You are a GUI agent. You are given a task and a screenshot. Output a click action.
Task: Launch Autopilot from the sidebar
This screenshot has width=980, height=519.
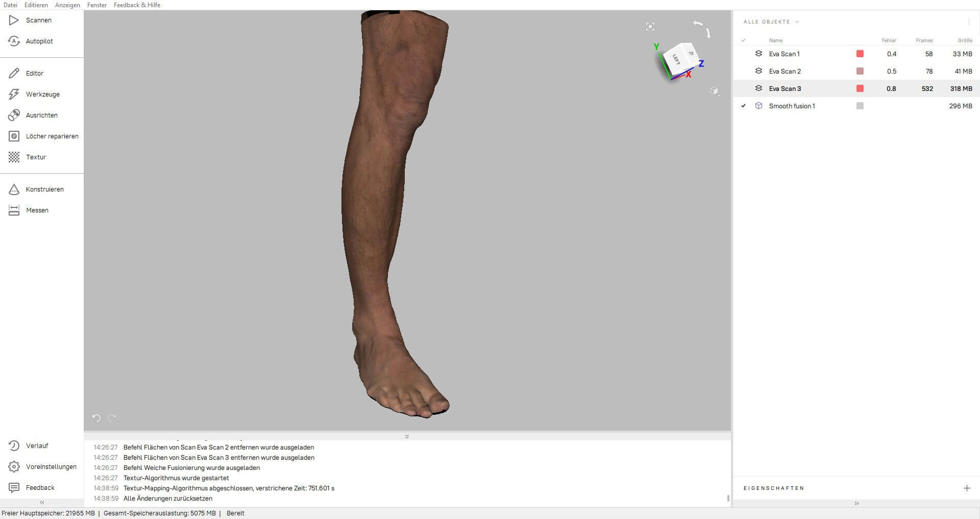[x=14, y=41]
